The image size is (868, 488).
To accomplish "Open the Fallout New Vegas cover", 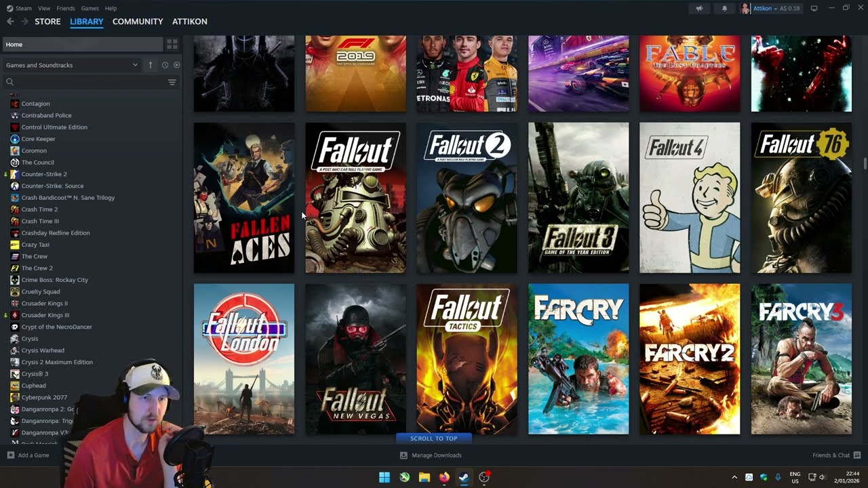I will [x=356, y=359].
